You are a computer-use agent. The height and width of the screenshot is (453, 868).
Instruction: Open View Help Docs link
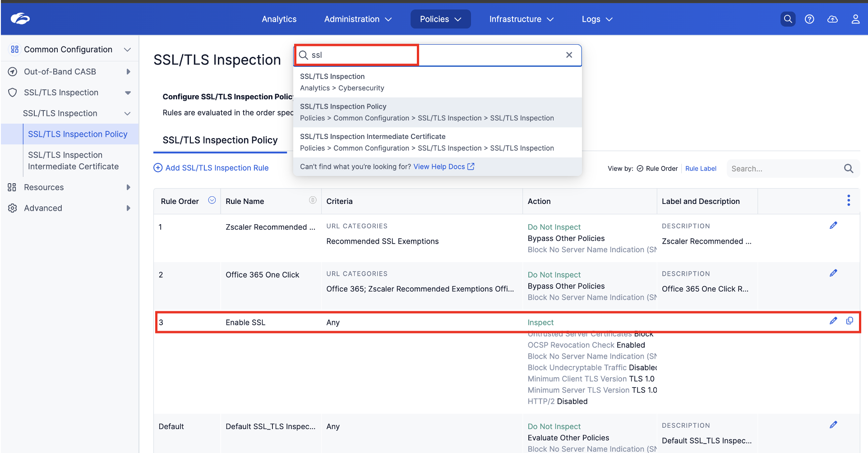pyautogui.click(x=444, y=166)
